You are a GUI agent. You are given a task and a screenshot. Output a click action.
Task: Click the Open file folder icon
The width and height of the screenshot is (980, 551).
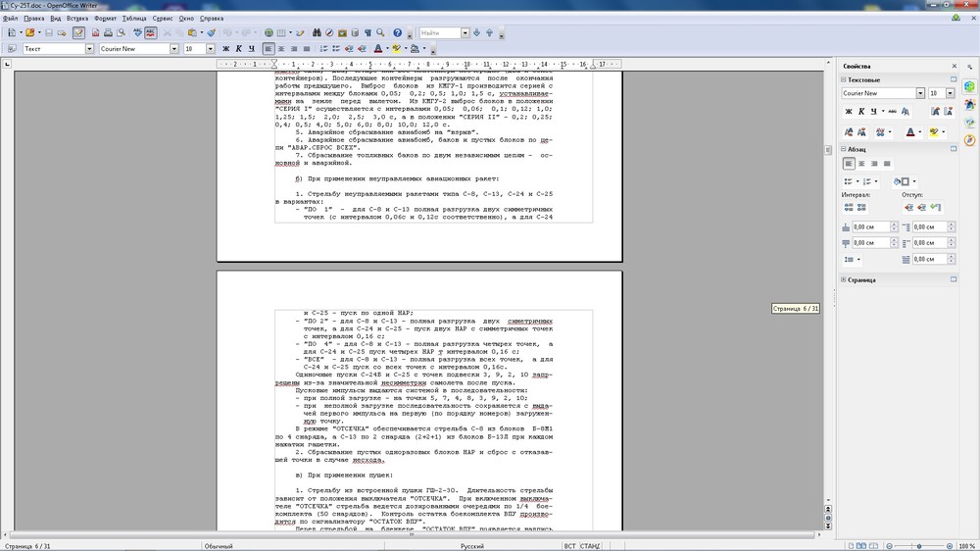coord(29,32)
